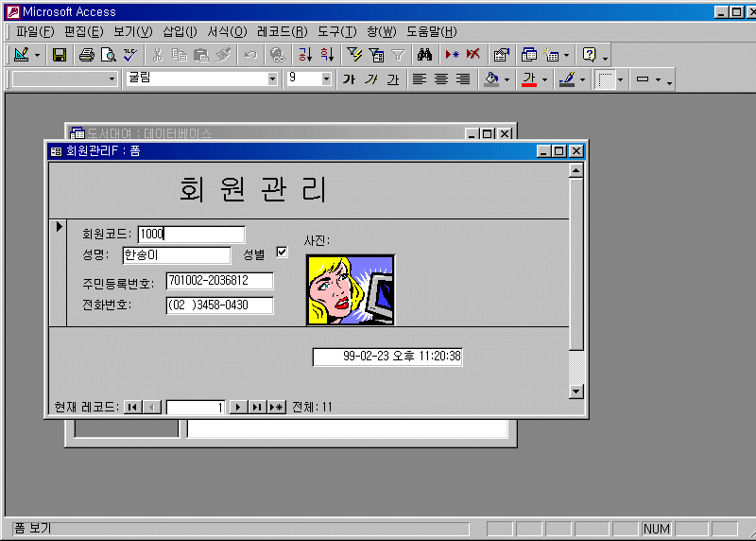Click the Save icon in the toolbar
The image size is (756, 541).
coord(59,55)
